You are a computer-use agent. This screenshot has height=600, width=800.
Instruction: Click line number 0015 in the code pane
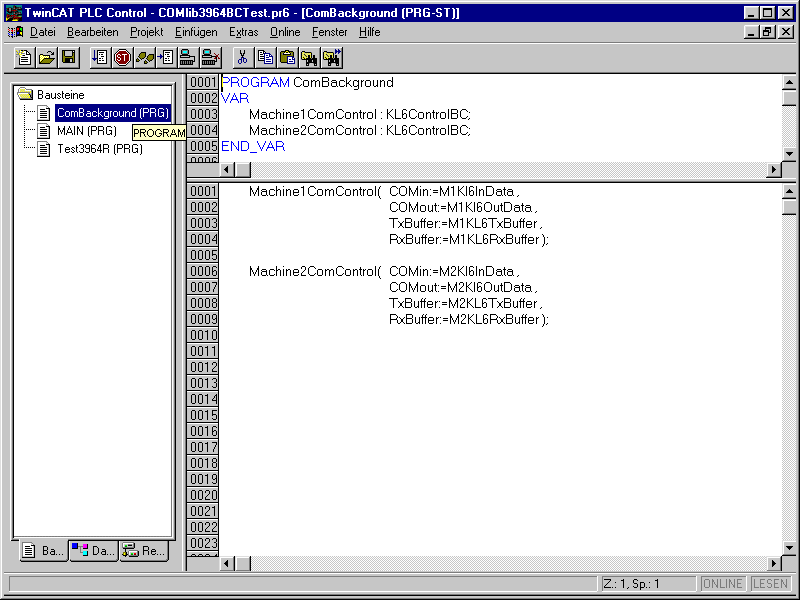203,415
